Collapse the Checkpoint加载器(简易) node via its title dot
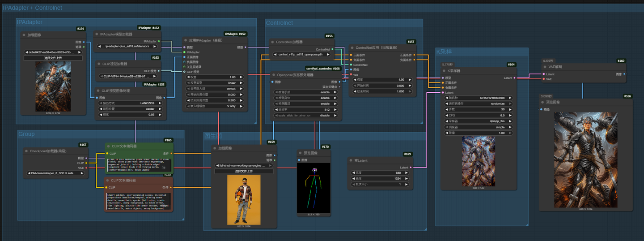The image size is (644, 241). click(x=26, y=151)
